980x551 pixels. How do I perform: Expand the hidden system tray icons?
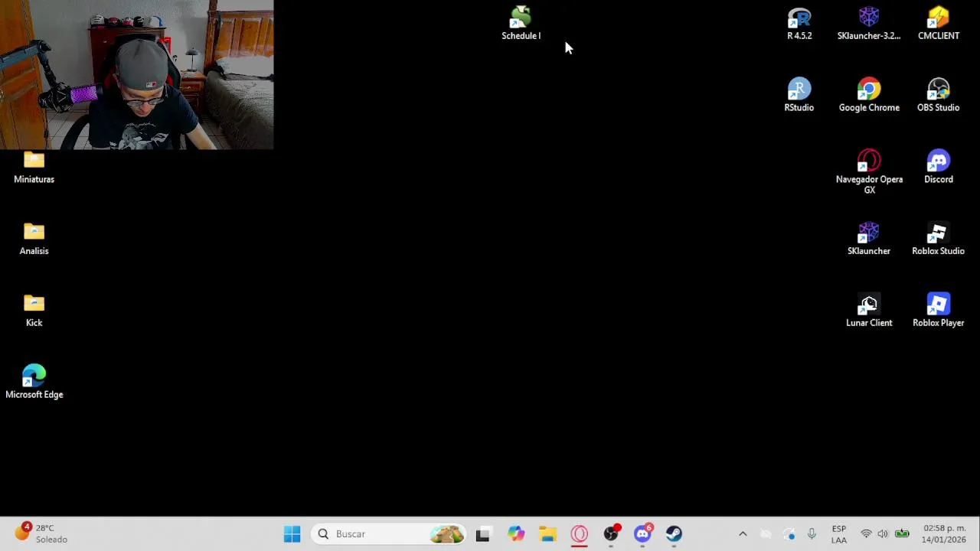tap(743, 534)
